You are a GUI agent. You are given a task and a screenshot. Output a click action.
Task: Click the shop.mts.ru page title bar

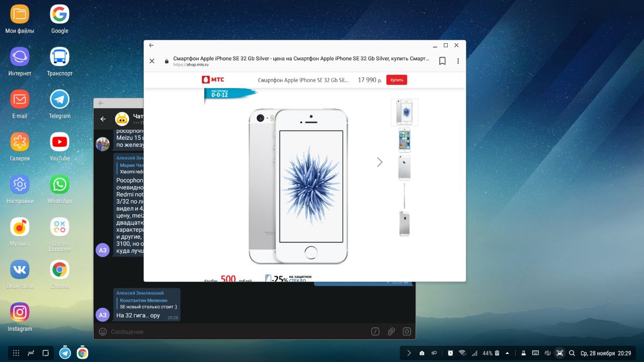(301, 61)
